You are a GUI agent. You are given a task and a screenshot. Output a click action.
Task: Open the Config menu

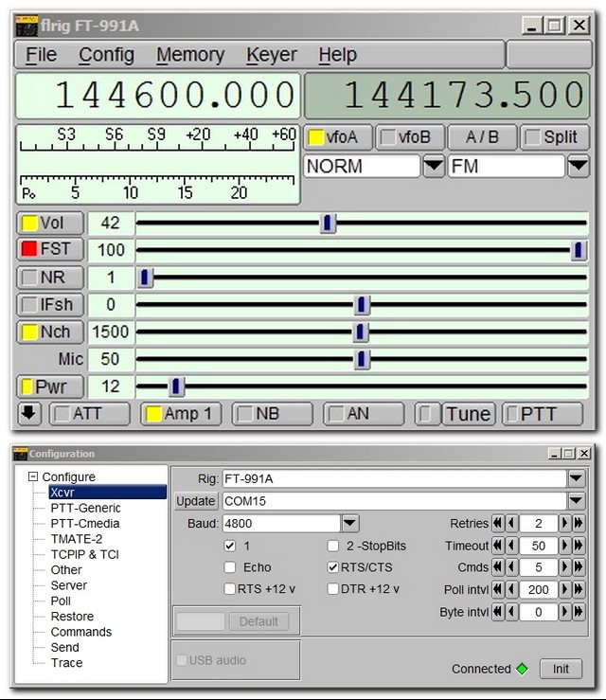tap(107, 55)
